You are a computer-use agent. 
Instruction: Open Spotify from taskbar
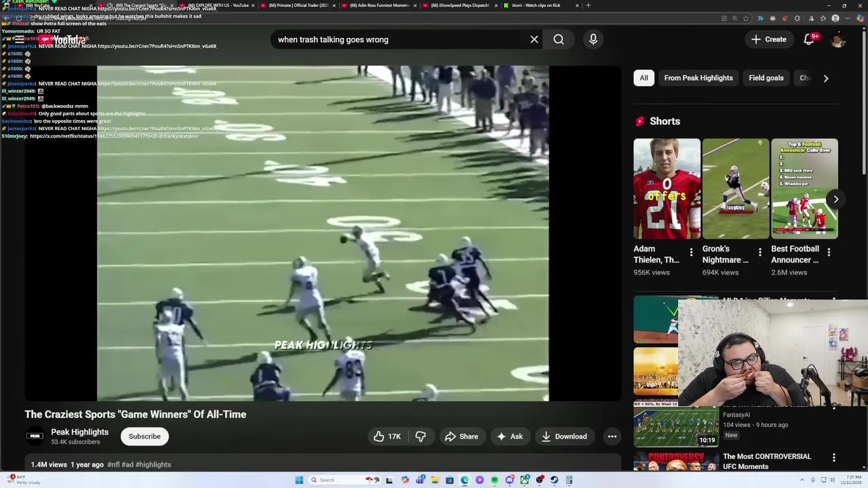tap(494, 480)
